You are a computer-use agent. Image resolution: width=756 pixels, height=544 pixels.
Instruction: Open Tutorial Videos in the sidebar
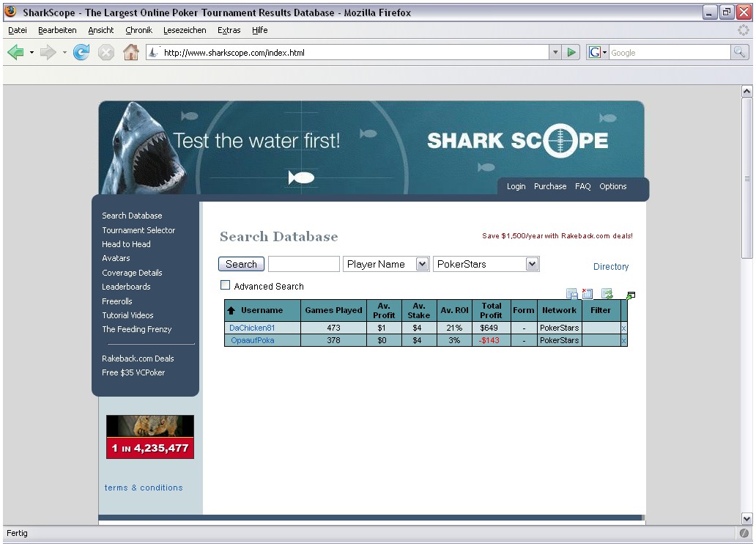127,315
